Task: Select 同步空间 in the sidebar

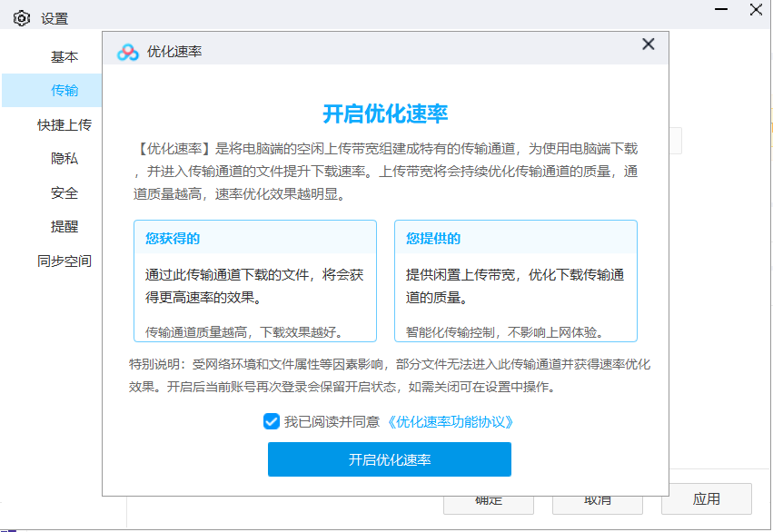Action: coord(64,261)
